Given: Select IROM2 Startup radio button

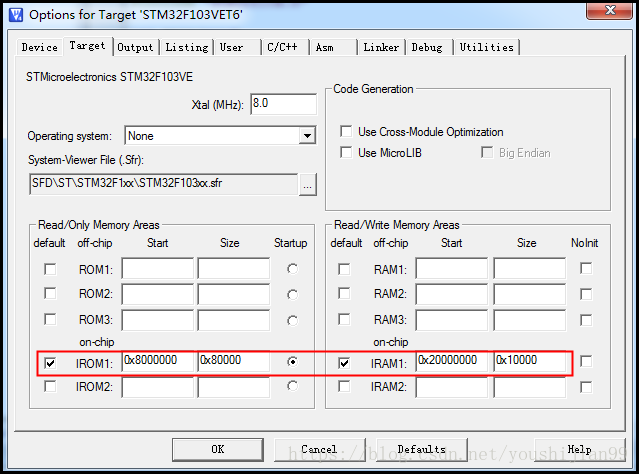Looking at the screenshot, I should coord(292,386).
